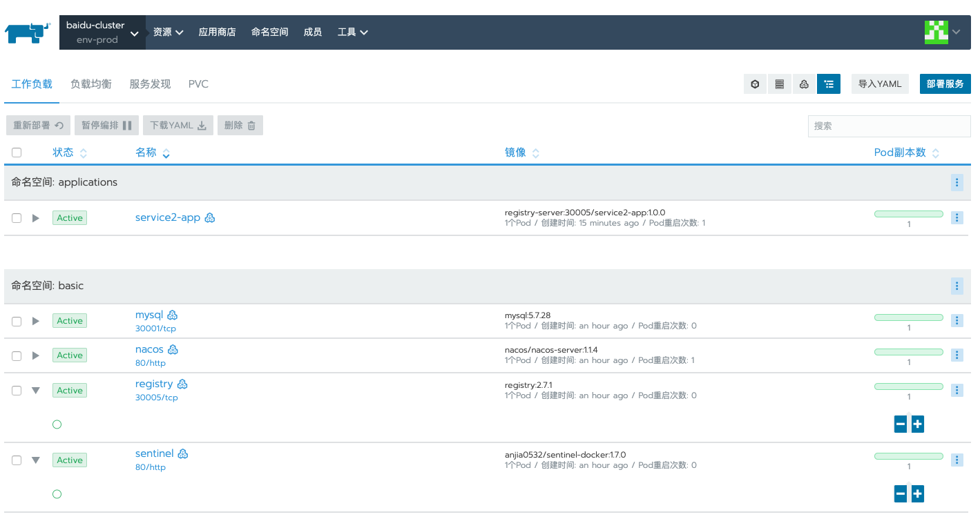Open the 工具 dropdown menu
Image resolution: width=980 pixels, height=519 pixels.
tap(352, 32)
